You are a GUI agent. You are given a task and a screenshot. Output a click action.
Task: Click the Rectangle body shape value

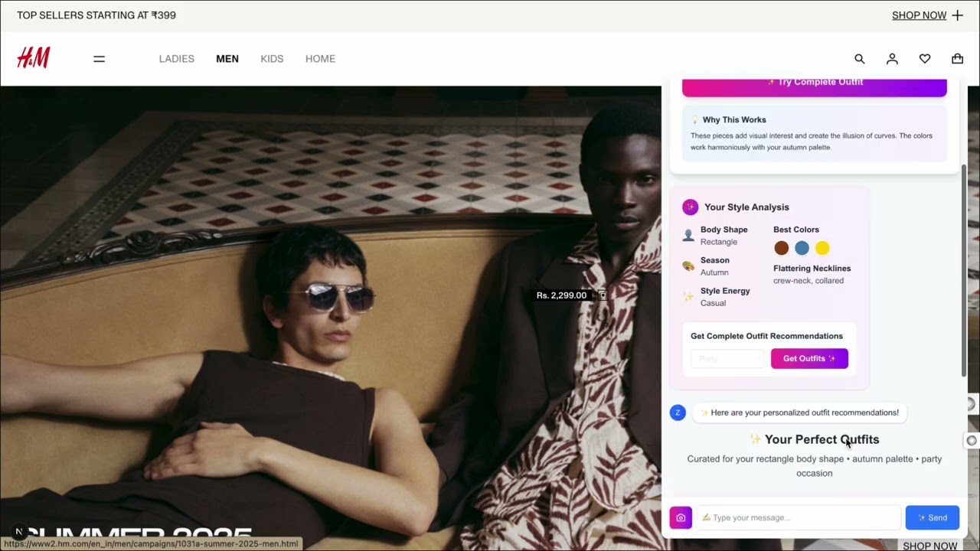tap(719, 242)
